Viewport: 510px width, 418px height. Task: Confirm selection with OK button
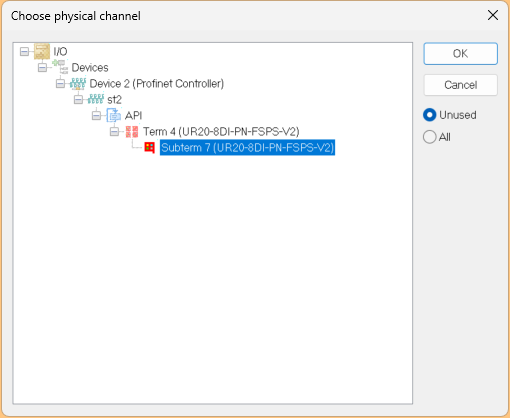461,53
